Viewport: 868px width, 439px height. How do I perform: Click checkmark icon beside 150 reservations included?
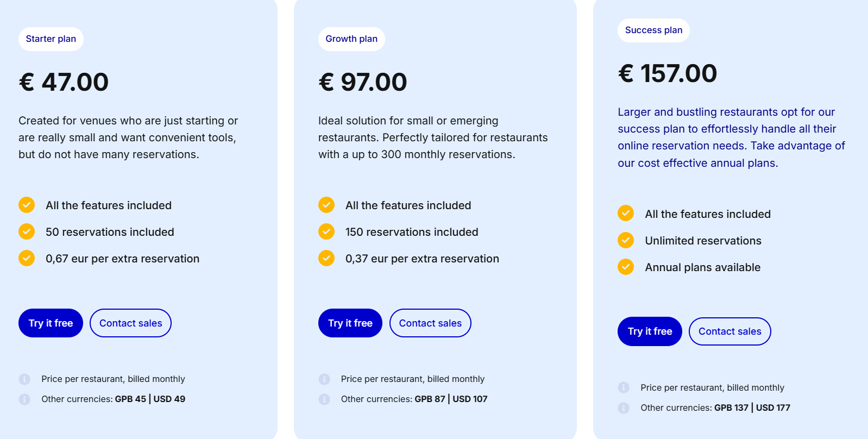tap(326, 231)
